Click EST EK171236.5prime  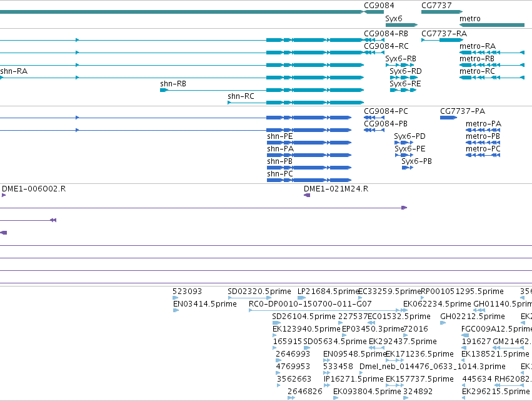(x=394, y=360)
